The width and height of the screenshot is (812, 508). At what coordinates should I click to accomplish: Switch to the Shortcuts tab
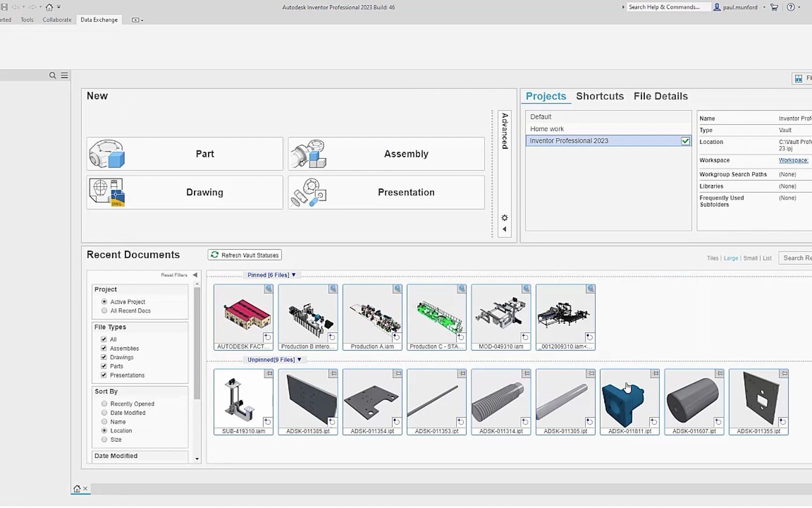600,96
